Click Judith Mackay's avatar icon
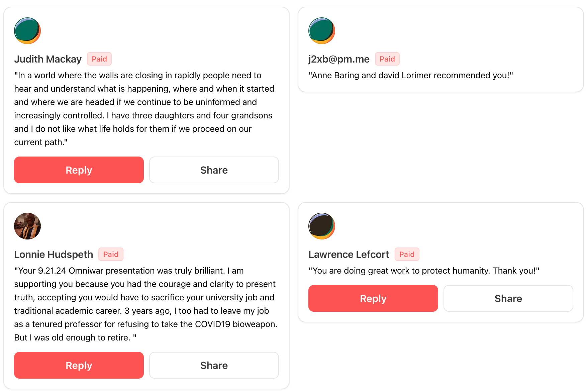This screenshot has height=392, width=588. tap(27, 31)
